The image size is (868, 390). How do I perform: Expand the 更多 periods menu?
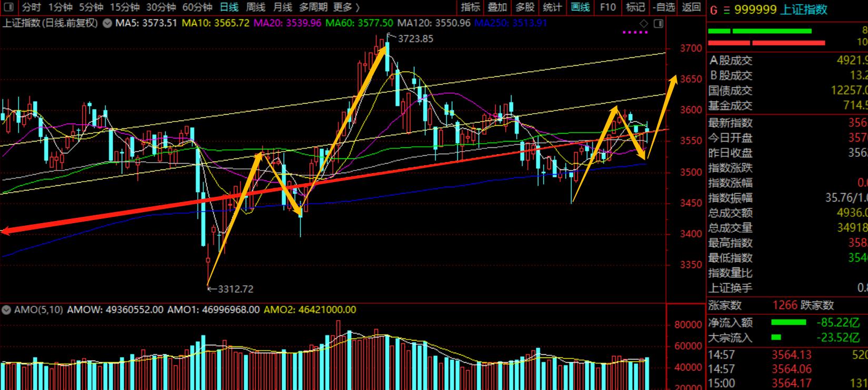346,7
